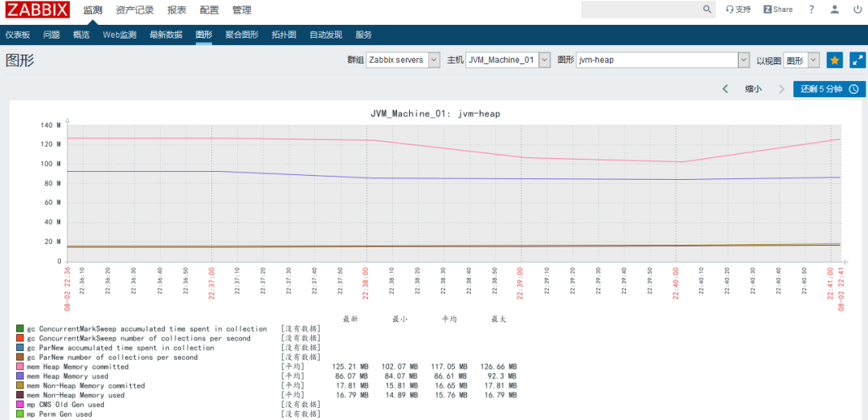Image resolution: width=868 pixels, height=420 pixels.
Task: Switch to the 仪表板 tab
Action: [x=18, y=35]
